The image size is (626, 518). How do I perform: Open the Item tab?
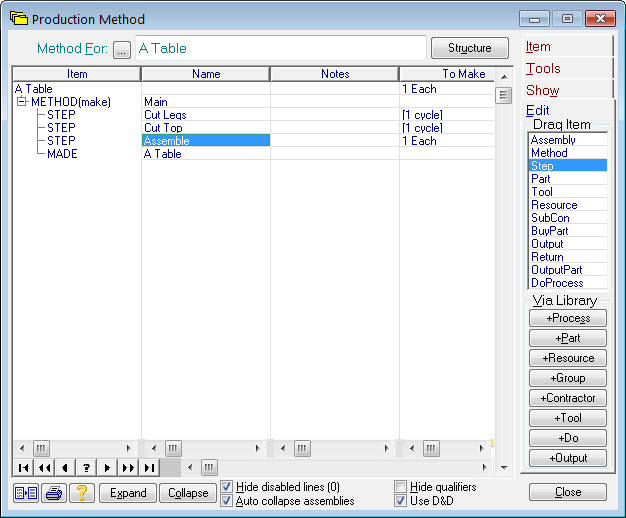pyautogui.click(x=567, y=47)
